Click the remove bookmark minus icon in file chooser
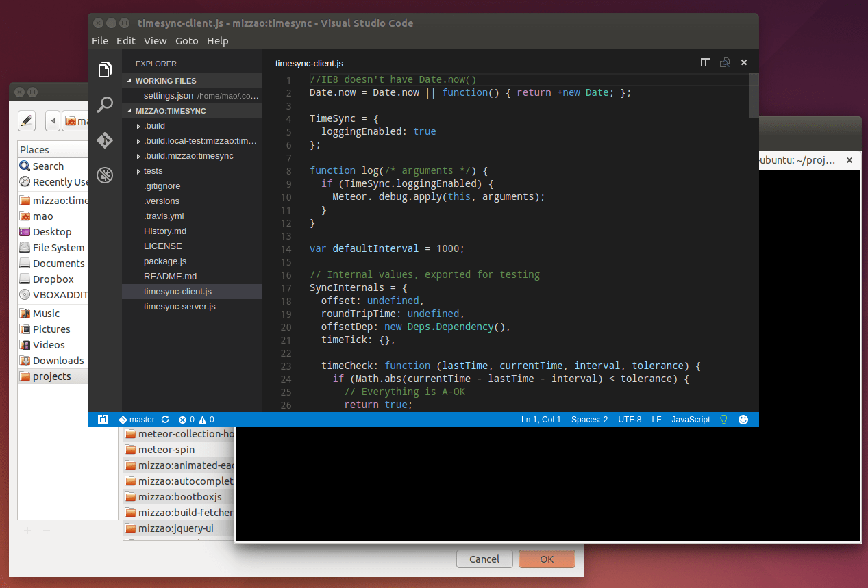 tap(46, 531)
